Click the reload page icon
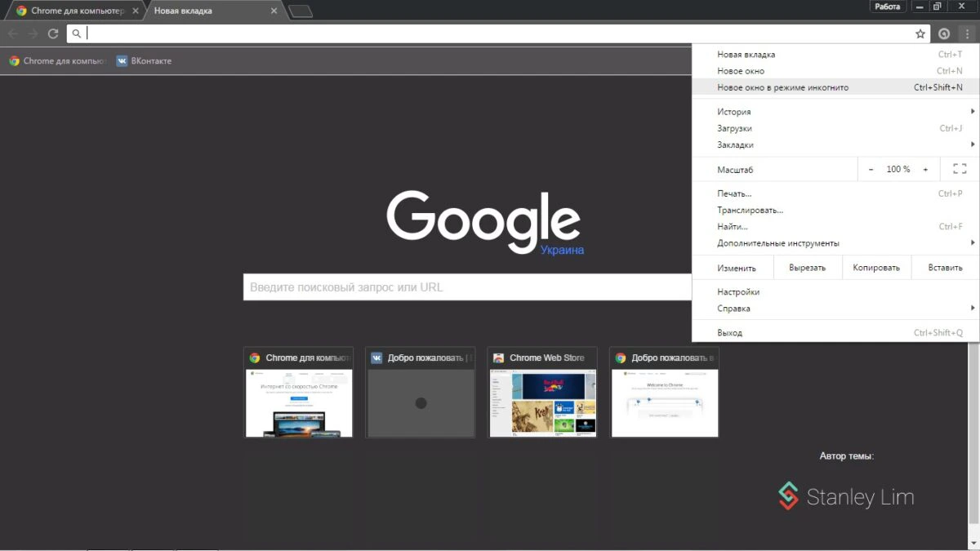Screen dimensions: 980x551 pos(53,33)
